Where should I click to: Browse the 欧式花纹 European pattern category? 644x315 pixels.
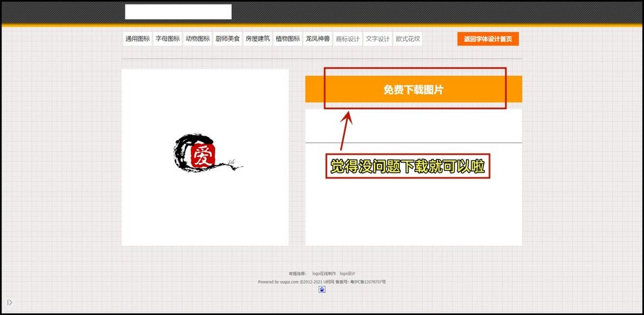[x=407, y=38]
